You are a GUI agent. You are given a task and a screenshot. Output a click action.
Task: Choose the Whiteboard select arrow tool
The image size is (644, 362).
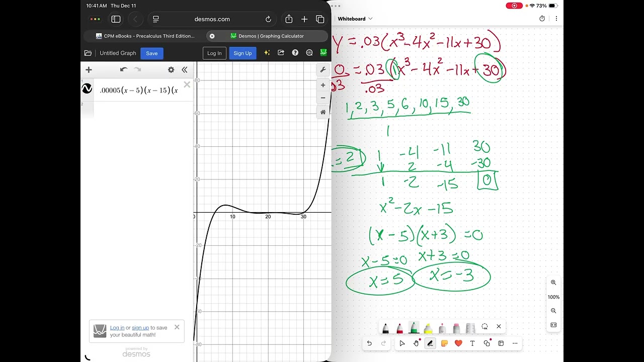402,343
